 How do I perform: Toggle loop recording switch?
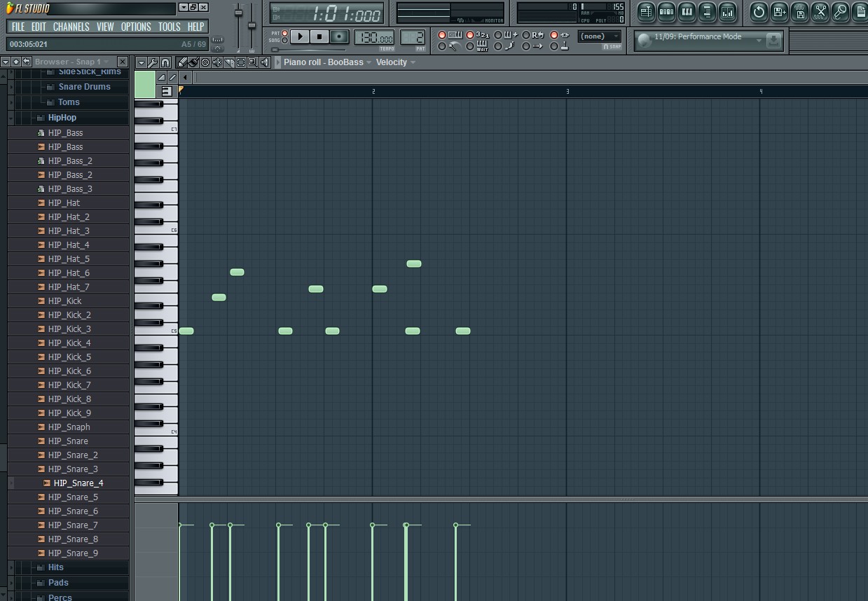[x=526, y=35]
